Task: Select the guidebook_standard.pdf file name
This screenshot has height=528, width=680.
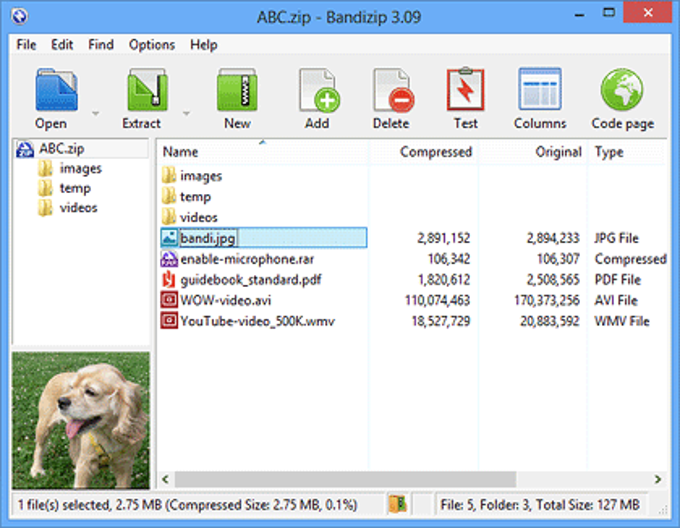Action: (251, 280)
